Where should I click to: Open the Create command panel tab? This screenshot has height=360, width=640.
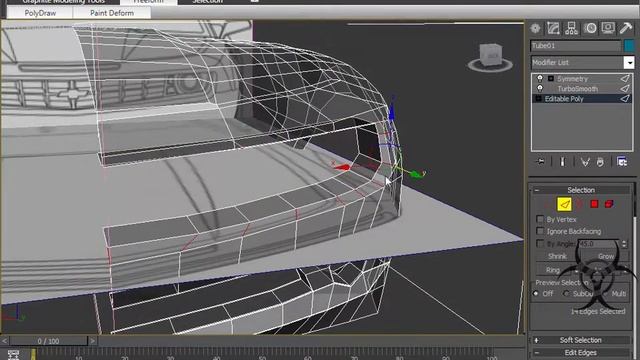pos(536,28)
